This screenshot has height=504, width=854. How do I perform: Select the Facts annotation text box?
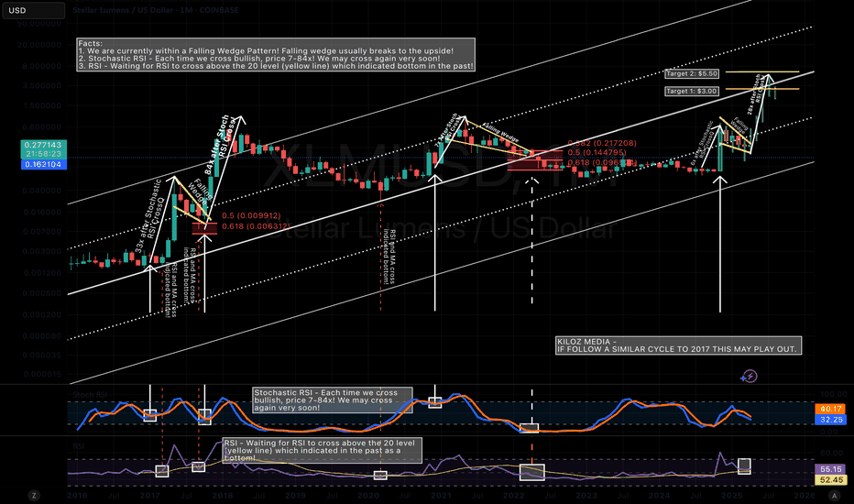click(276, 54)
